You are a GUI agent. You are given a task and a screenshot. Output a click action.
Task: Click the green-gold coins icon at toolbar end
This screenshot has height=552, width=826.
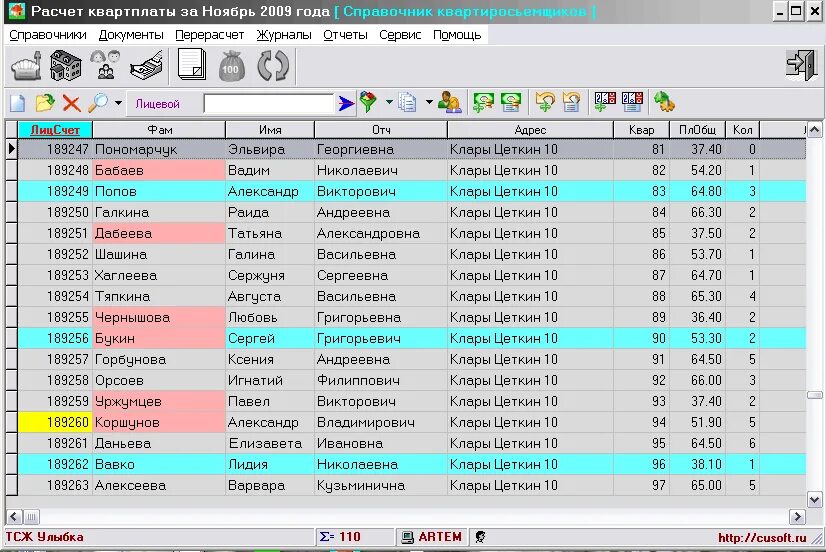coord(664,102)
